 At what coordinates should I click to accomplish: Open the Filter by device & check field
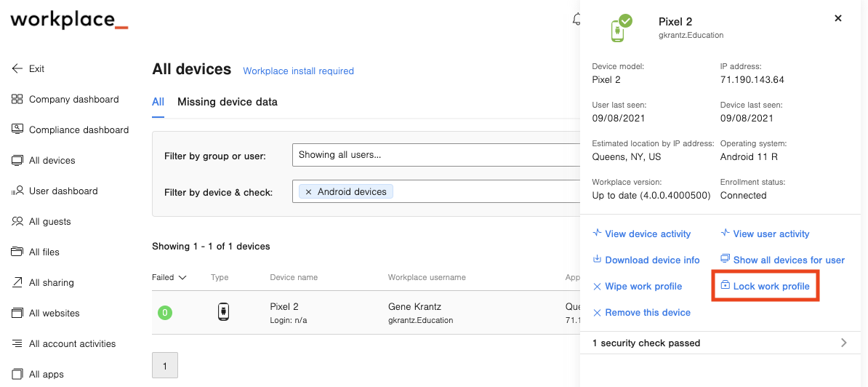point(436,191)
